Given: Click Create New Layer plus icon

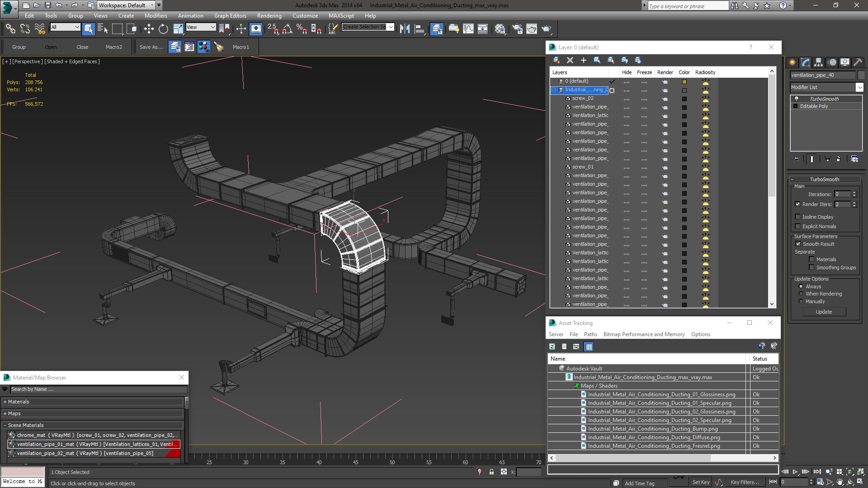Looking at the screenshot, I should coord(583,60).
